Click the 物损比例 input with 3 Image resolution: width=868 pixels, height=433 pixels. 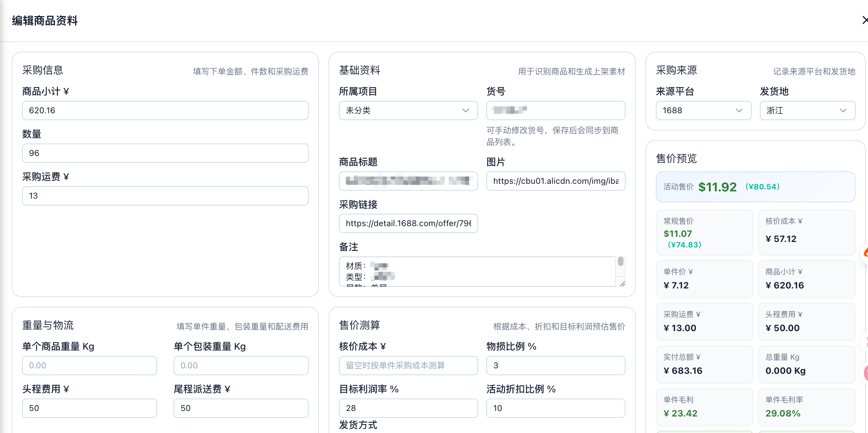pyautogui.click(x=556, y=366)
